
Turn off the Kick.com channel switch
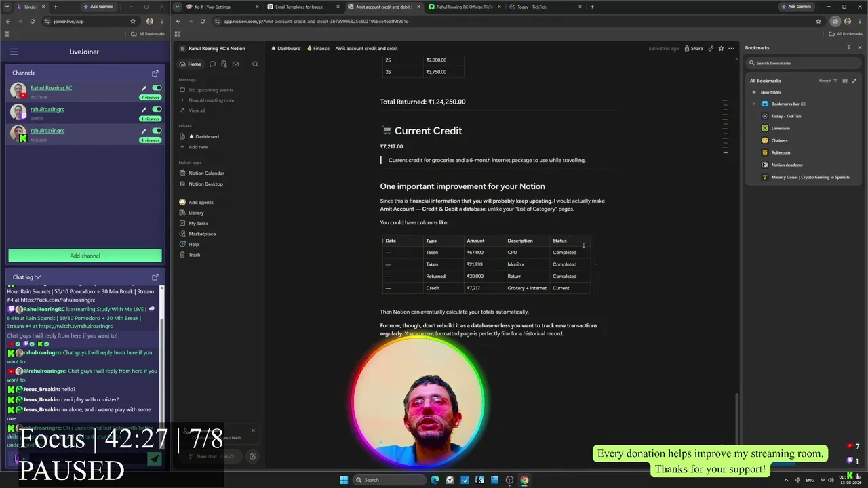click(157, 131)
